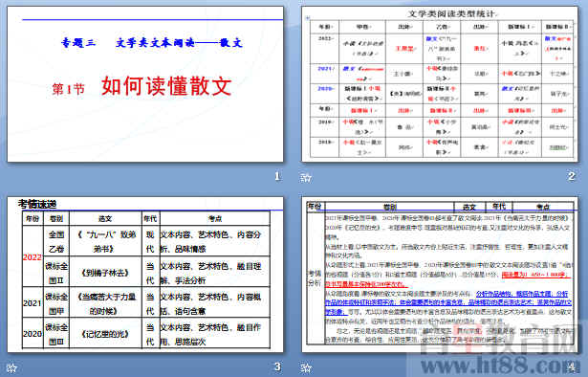Screen dimensions: 588x377
Task: Select slide 4 thumbnail with 考情分析 text
Action: 440,275
